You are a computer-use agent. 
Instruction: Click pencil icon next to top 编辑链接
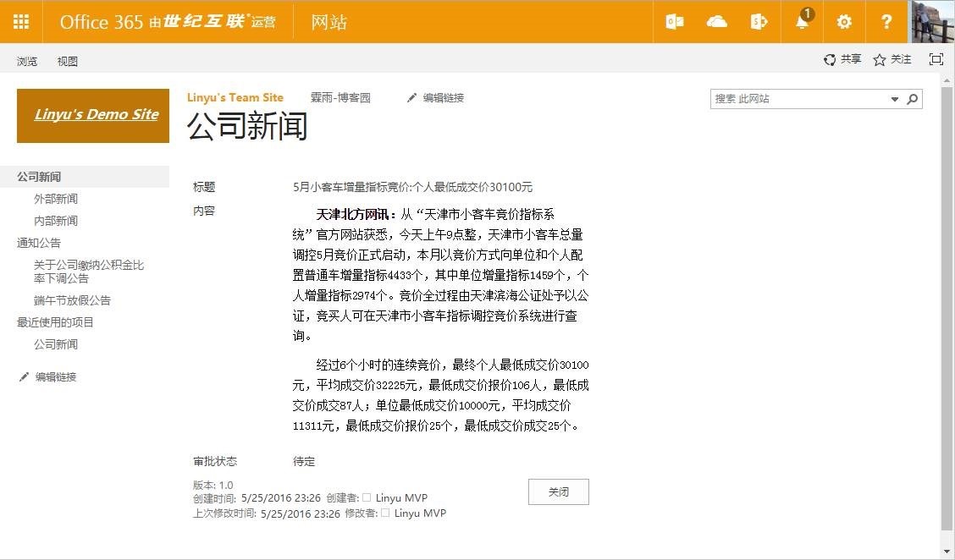click(x=412, y=97)
